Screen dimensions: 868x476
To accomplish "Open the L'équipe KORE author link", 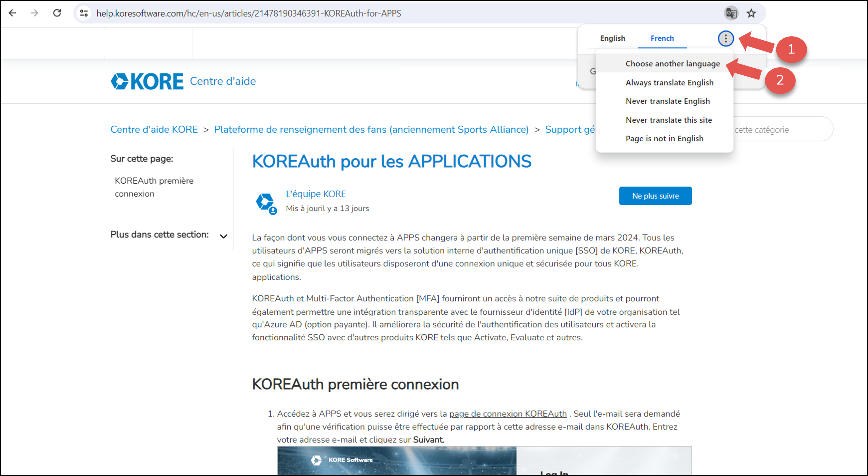I will 316,194.
